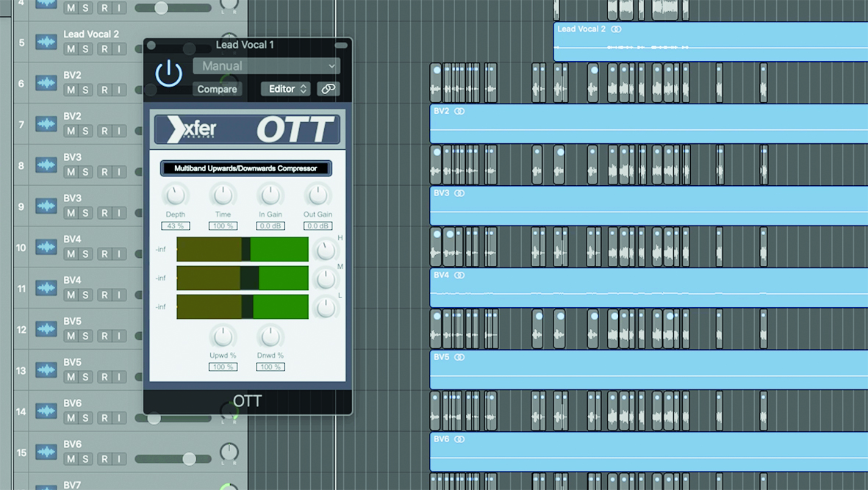Mute track 10 BV4
868x490 pixels.
(x=71, y=254)
